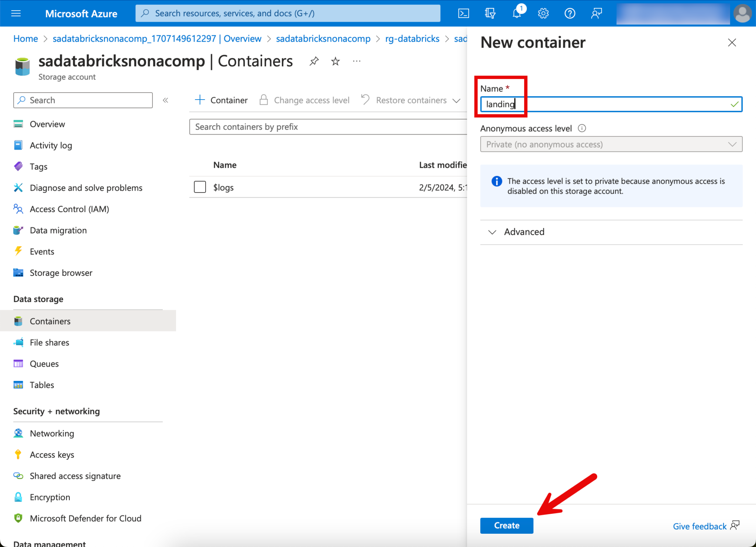Open the notifications bell
Image resolution: width=756 pixels, height=547 pixels.
[x=517, y=14]
